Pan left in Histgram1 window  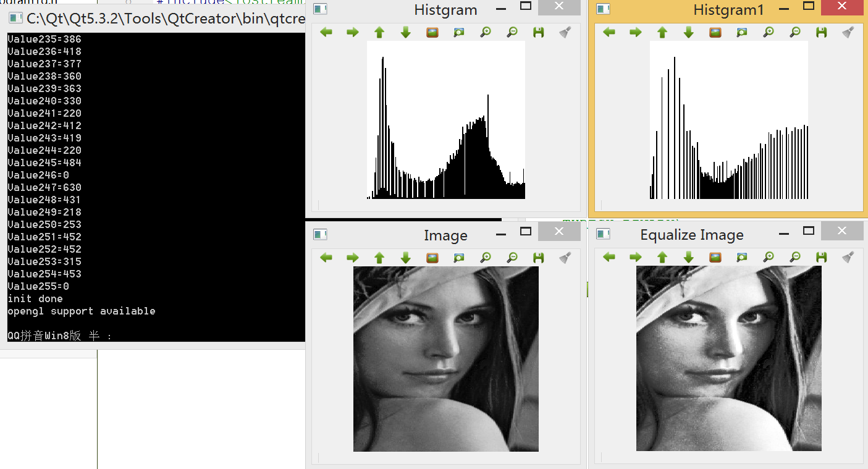point(609,32)
